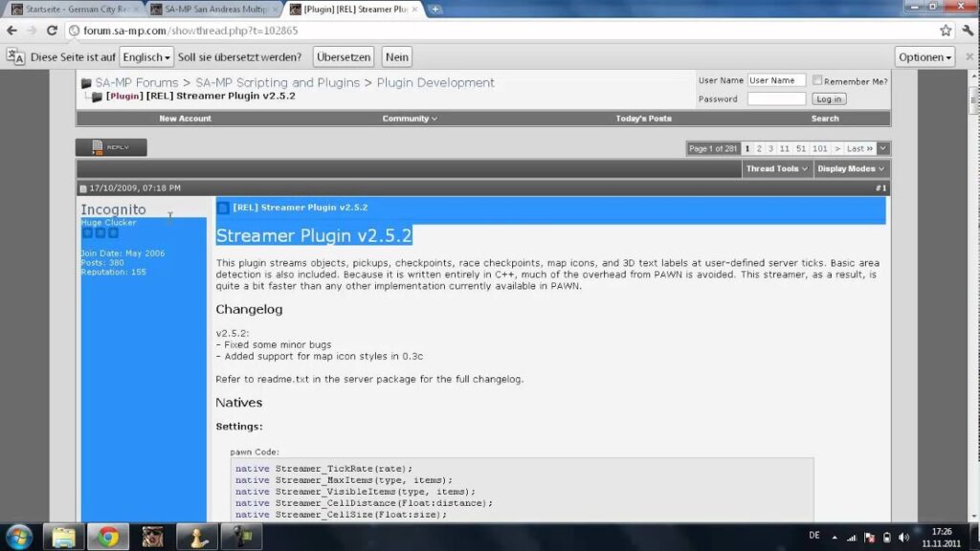
Task: Go to page 11 of the thread
Action: click(x=785, y=148)
